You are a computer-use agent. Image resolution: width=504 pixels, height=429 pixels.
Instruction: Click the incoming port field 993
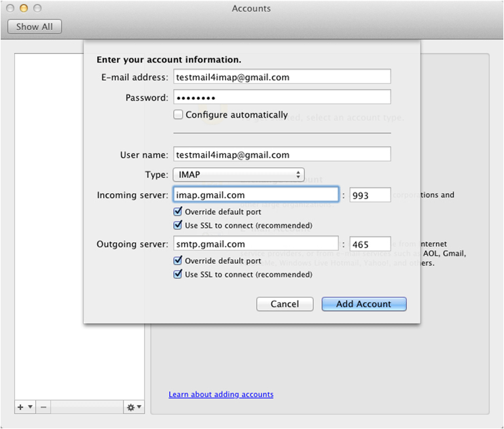(370, 195)
